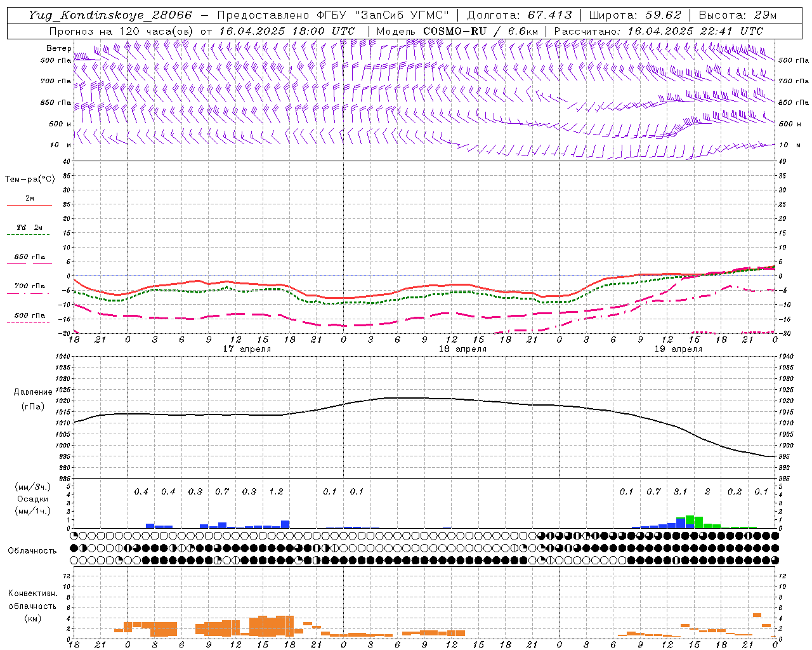Click the 1.2 precipitation amount value

click(276, 491)
